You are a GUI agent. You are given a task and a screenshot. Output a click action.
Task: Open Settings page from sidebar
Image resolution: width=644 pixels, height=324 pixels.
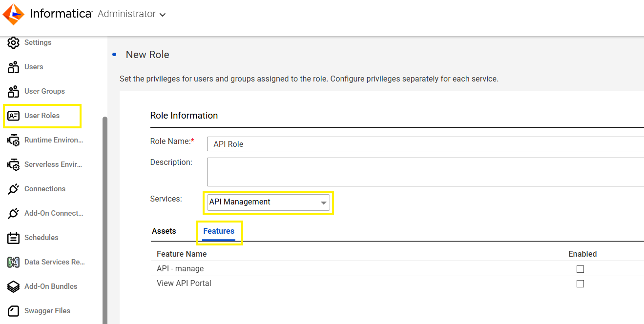[x=38, y=42]
